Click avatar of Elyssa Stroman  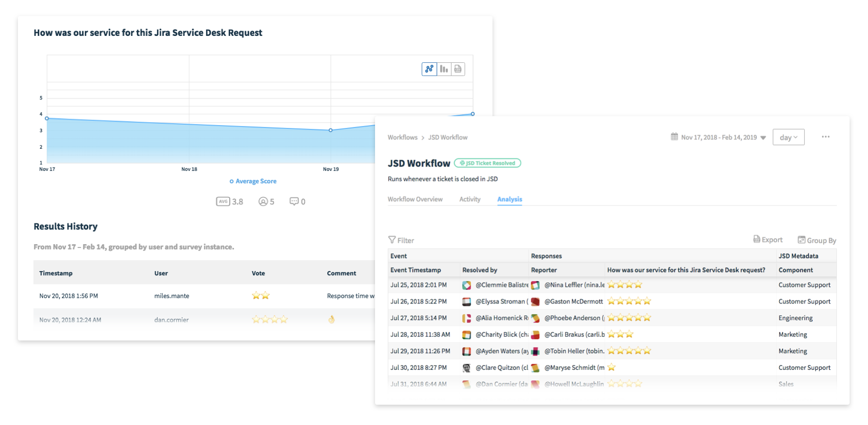tap(467, 302)
